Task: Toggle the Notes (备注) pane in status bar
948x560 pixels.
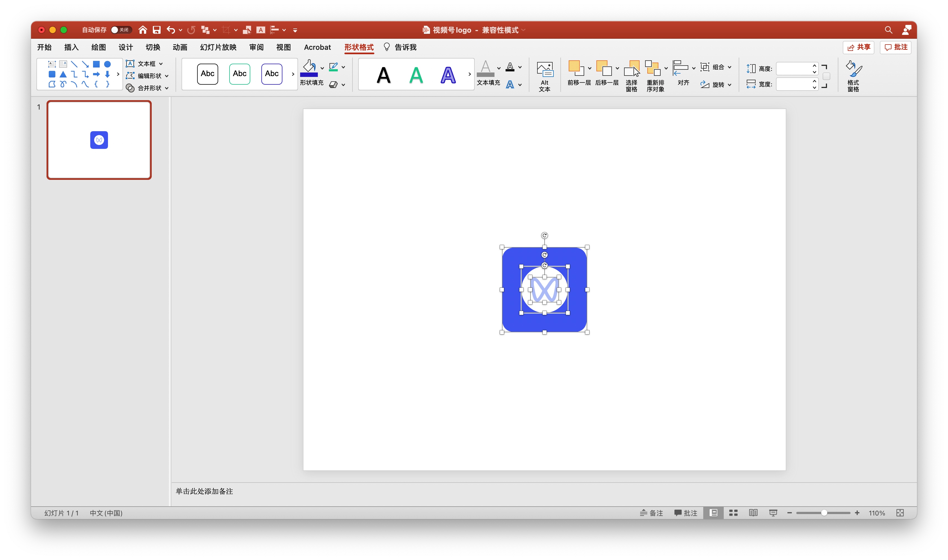Action: [652, 513]
